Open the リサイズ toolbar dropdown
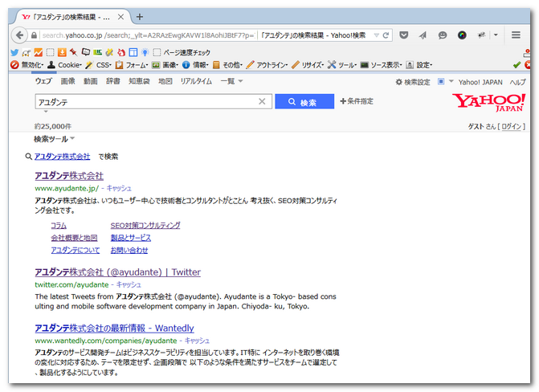 click(x=308, y=64)
